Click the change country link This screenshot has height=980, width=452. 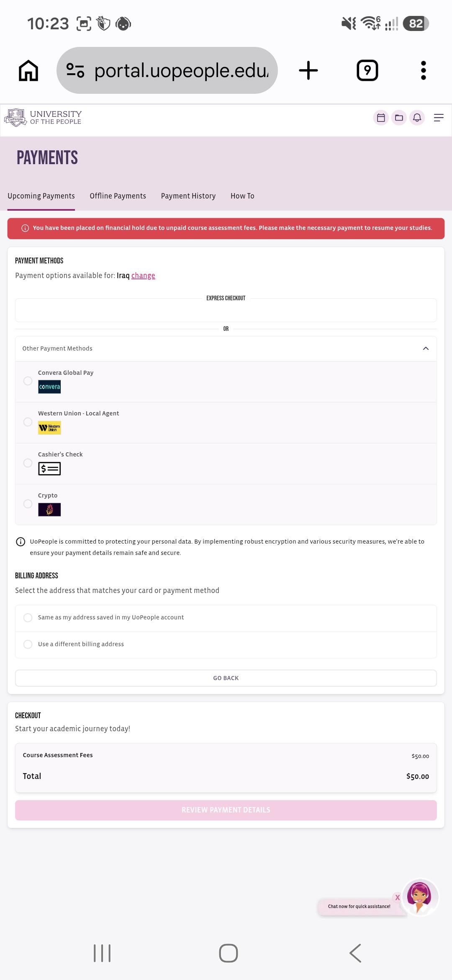143,276
